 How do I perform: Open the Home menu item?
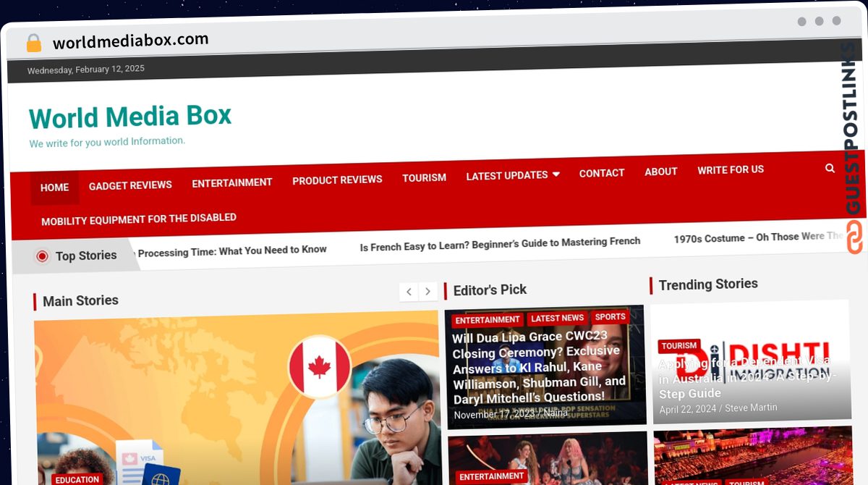coord(54,187)
